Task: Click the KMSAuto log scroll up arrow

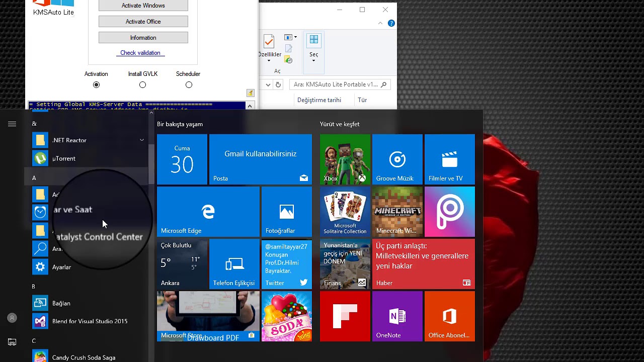Action: (x=250, y=106)
